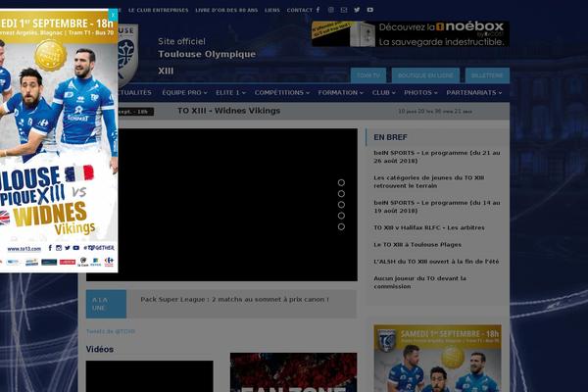588x392 pixels.
Task: Open the YouTube icon in top bar
Action: (x=370, y=10)
